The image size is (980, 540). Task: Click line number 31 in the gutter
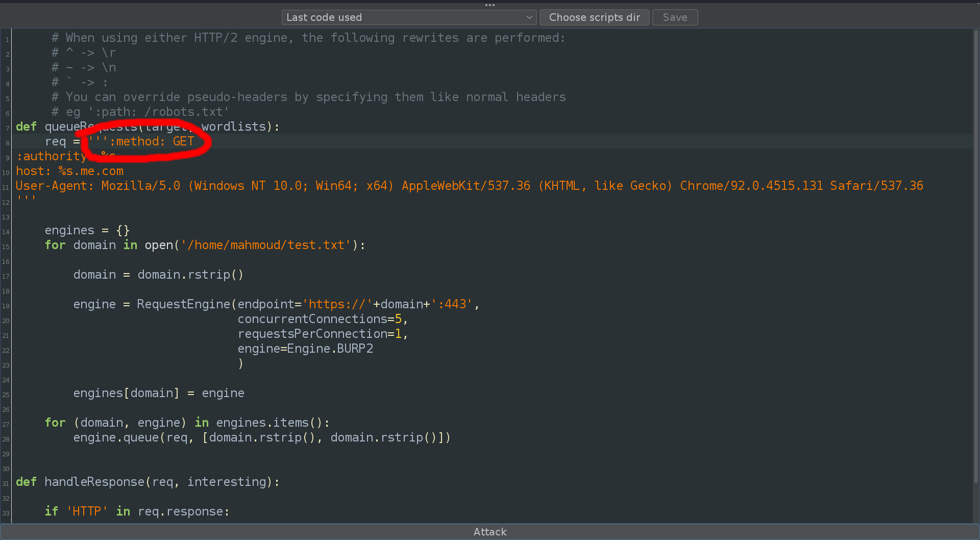click(x=6, y=483)
